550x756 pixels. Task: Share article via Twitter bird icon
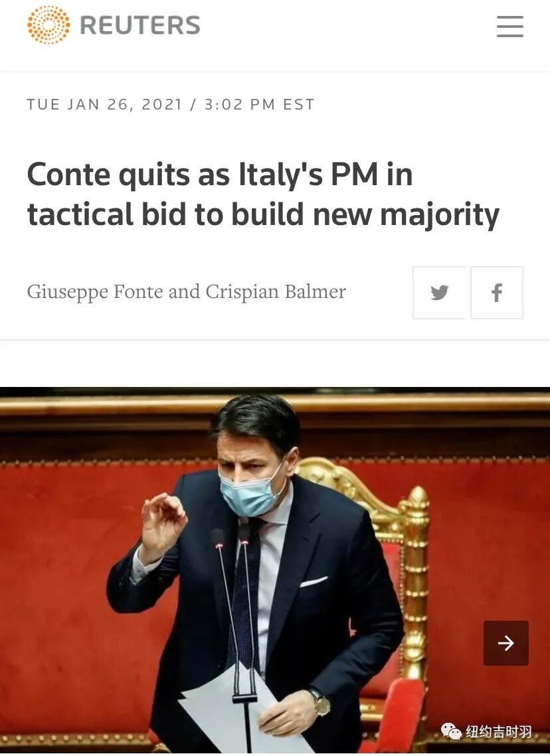439,292
